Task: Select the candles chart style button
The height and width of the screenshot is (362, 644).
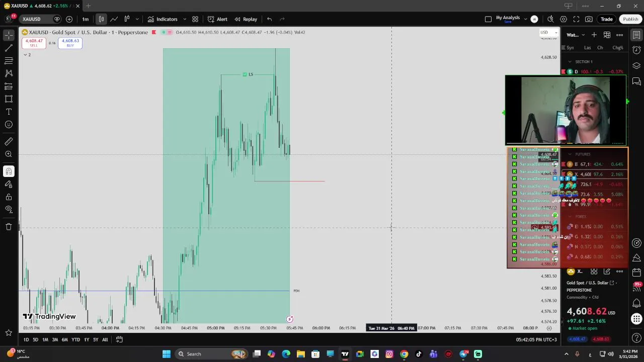Action: coord(101,19)
